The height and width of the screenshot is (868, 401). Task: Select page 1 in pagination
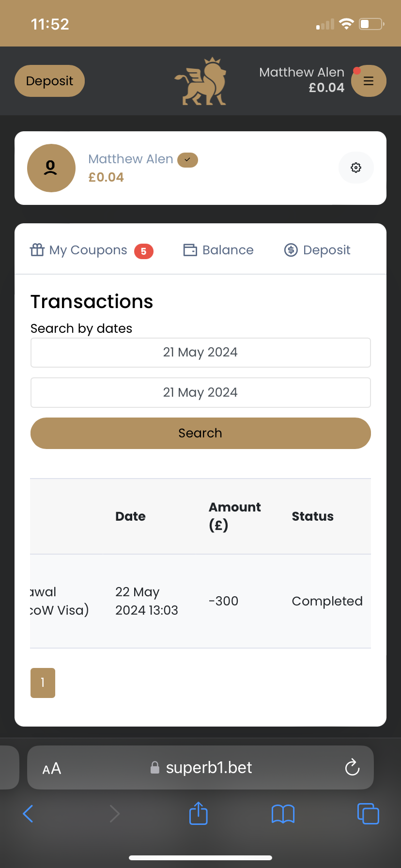[43, 683]
